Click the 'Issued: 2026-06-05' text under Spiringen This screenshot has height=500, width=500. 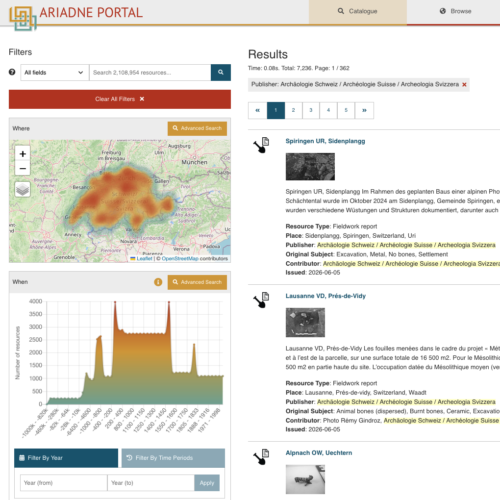tap(313, 273)
